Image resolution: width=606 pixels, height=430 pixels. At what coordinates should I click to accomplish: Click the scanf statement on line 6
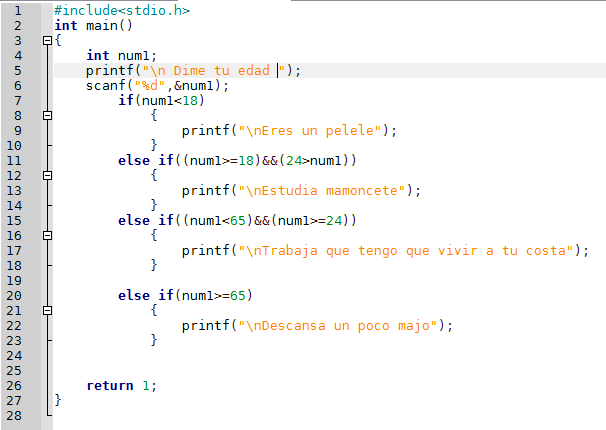click(x=157, y=85)
